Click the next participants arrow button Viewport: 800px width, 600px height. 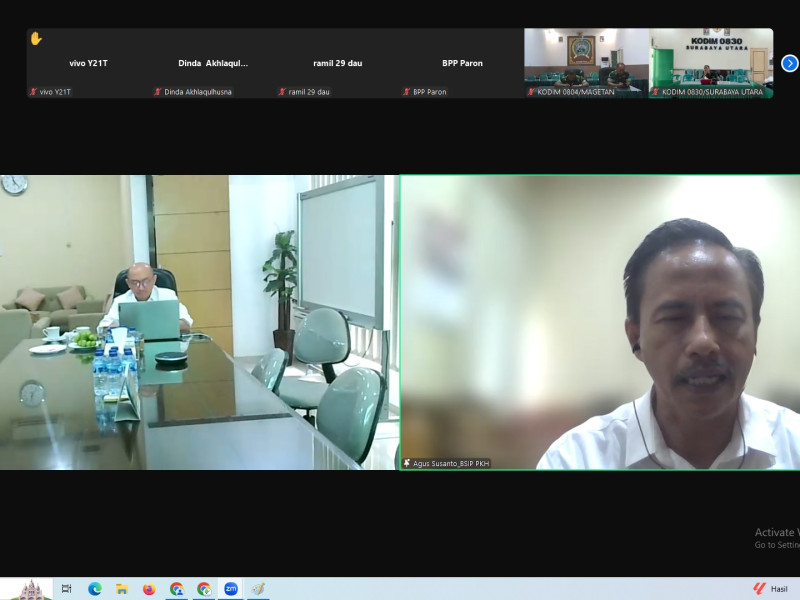tap(789, 63)
